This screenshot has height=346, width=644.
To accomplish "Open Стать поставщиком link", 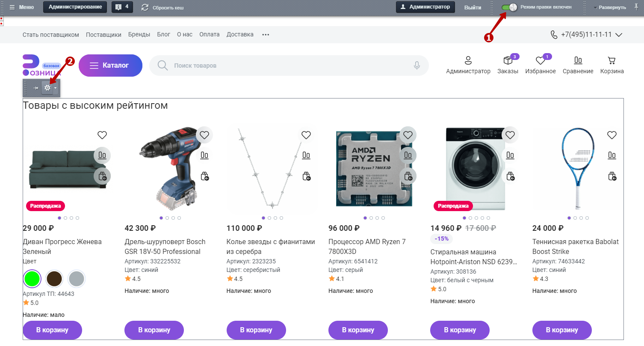I will (x=51, y=35).
